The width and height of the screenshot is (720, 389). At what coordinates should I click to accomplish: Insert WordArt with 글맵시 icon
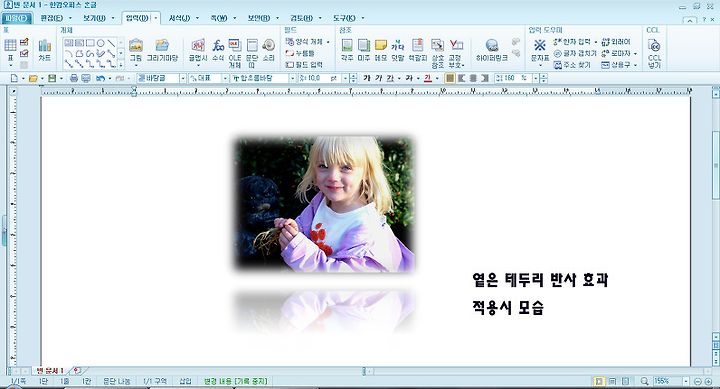198,51
